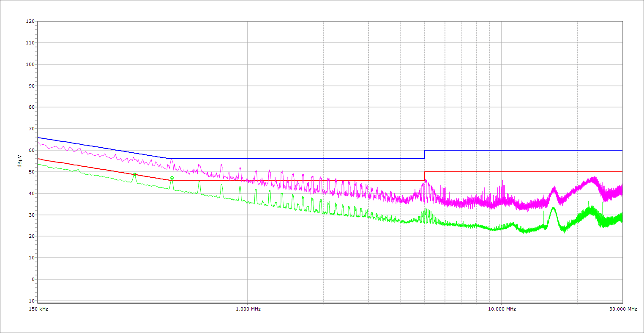Viewport: 644px width, 333px height.
Task: Click the red limit line start at 150 kHz
Action: (38, 159)
